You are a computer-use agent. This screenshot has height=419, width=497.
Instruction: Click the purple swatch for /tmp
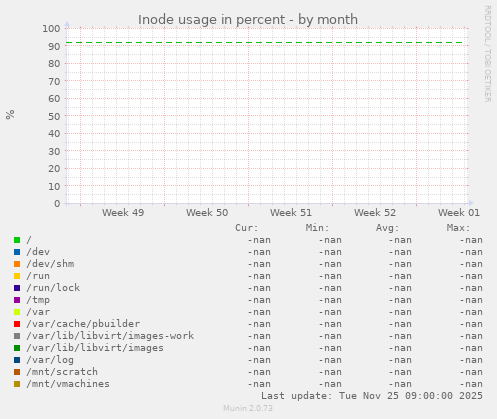(17, 300)
